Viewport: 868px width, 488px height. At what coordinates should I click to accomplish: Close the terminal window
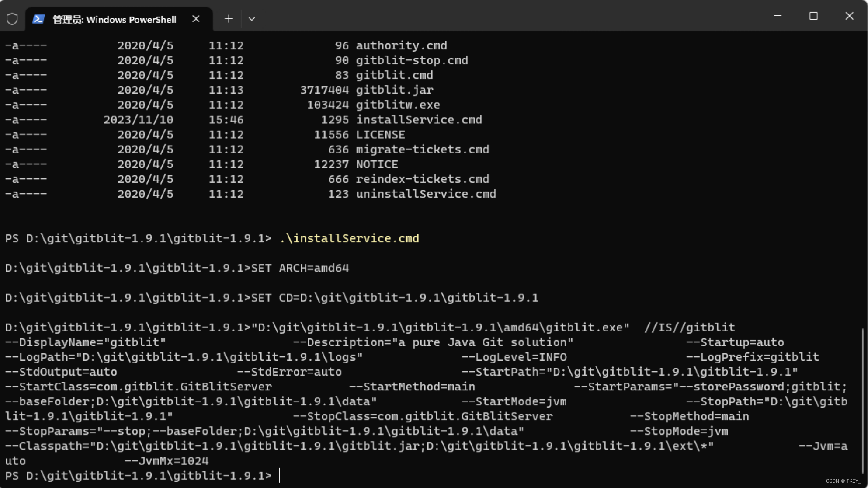pos(849,16)
